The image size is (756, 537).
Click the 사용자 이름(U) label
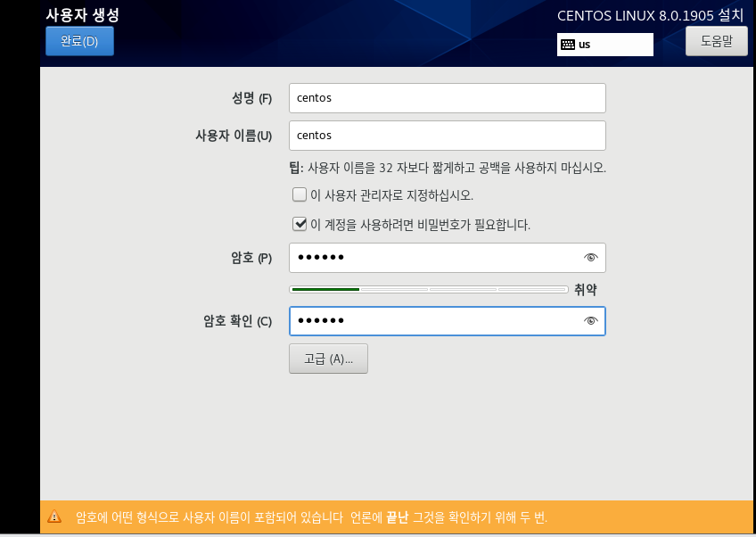234,136
